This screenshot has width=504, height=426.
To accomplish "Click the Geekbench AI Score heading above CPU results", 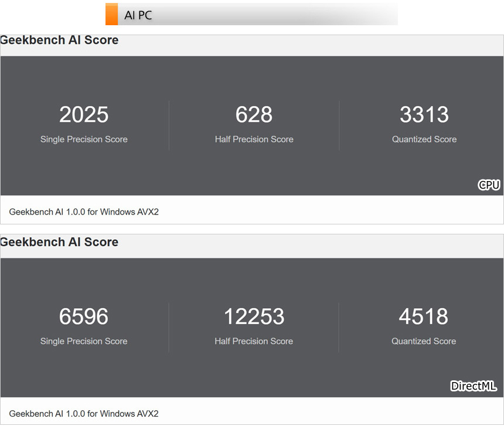I will pos(59,40).
